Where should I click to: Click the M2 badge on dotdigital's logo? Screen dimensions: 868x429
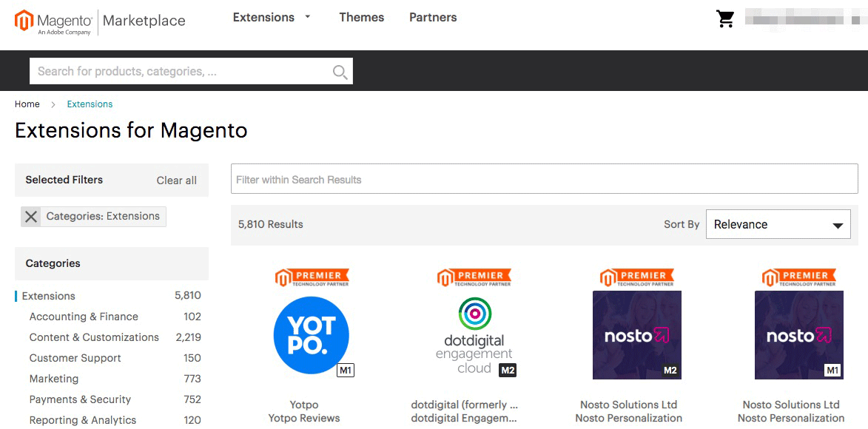coord(508,370)
